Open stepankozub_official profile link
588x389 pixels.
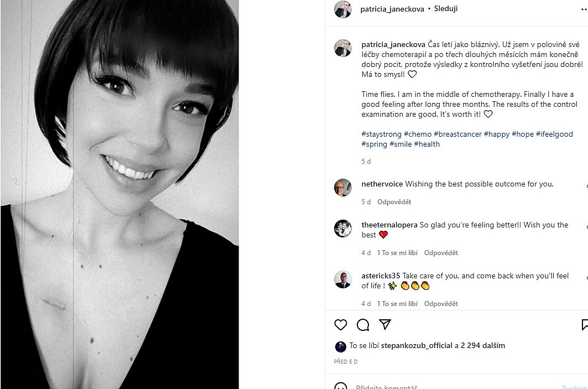tap(417, 346)
